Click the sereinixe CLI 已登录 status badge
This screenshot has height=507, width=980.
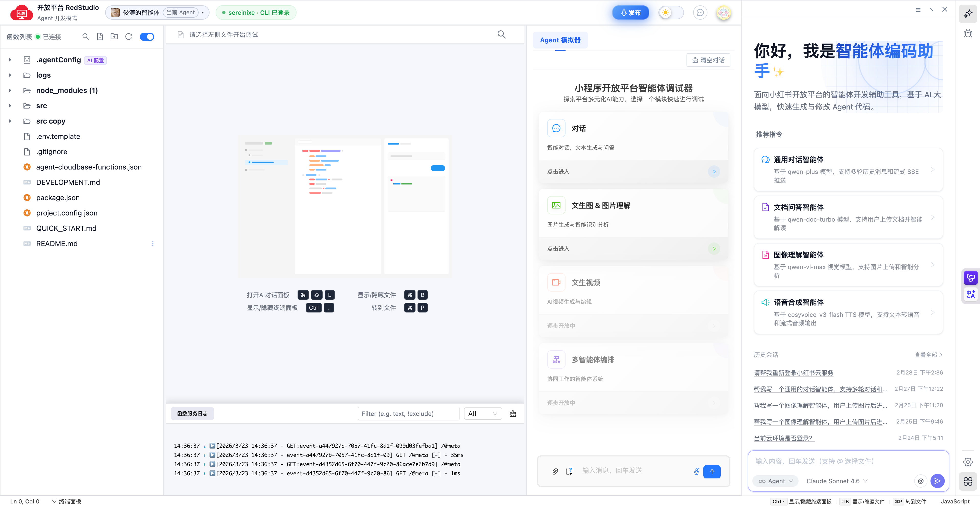click(x=256, y=13)
